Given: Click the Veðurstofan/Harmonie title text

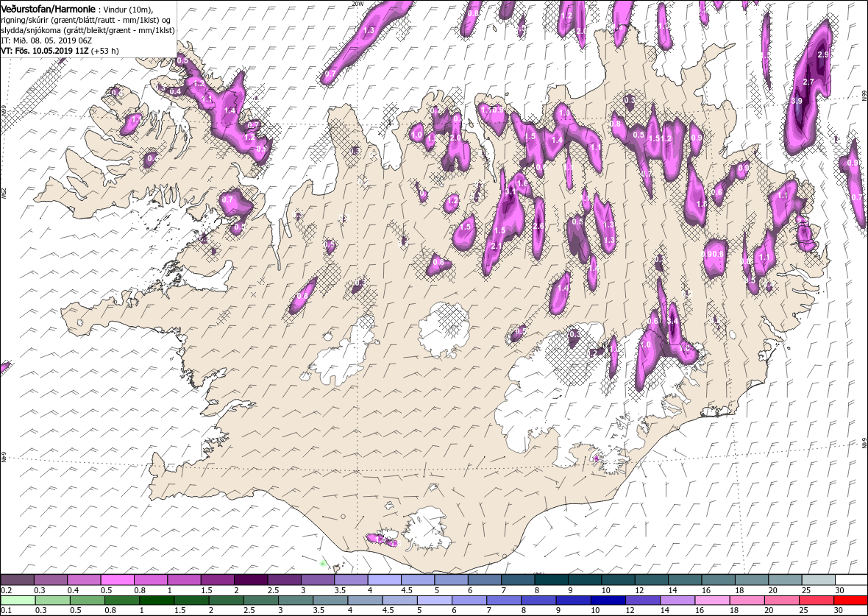Looking at the screenshot, I should 48,10.
